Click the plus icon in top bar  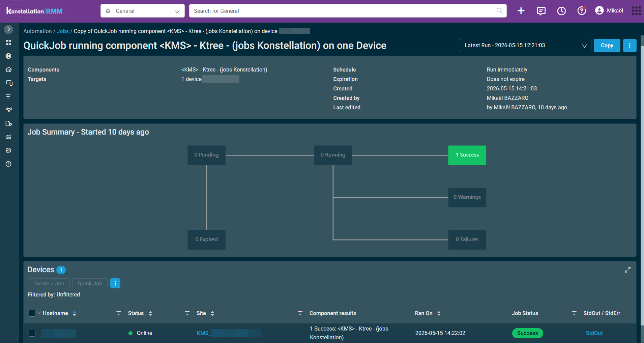521,11
